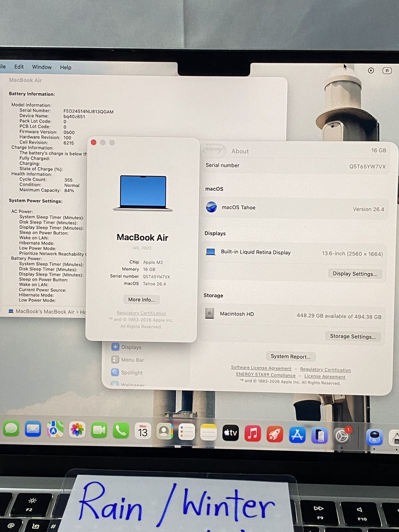Open ENERGY STAR Compliance link
The height and width of the screenshot is (532, 399).
[x=266, y=375]
